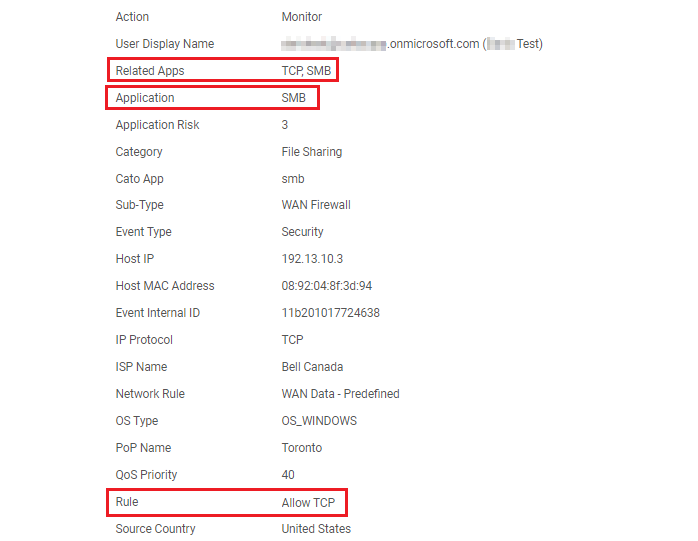Select the Application Risk value 3
The width and height of the screenshot is (698, 541).
(x=285, y=125)
